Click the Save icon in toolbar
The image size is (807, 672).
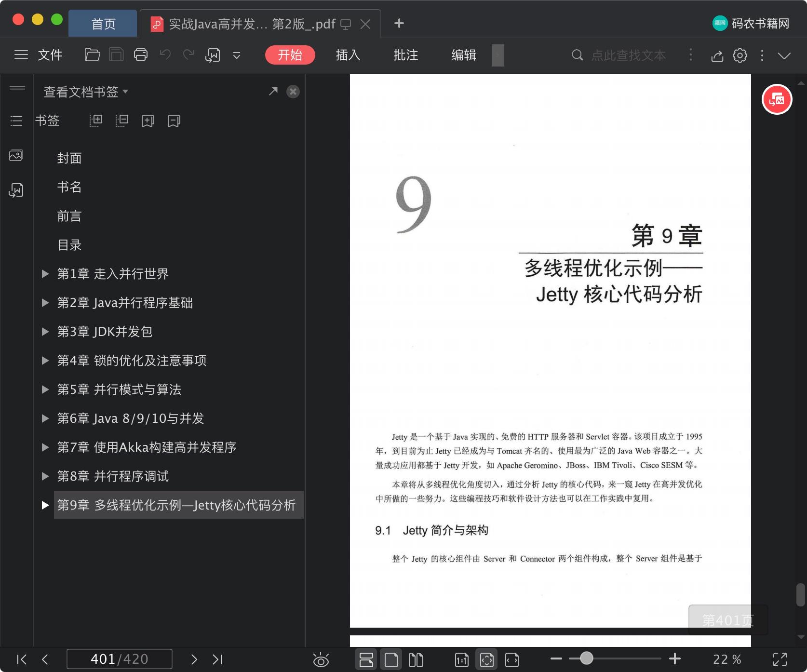[116, 55]
